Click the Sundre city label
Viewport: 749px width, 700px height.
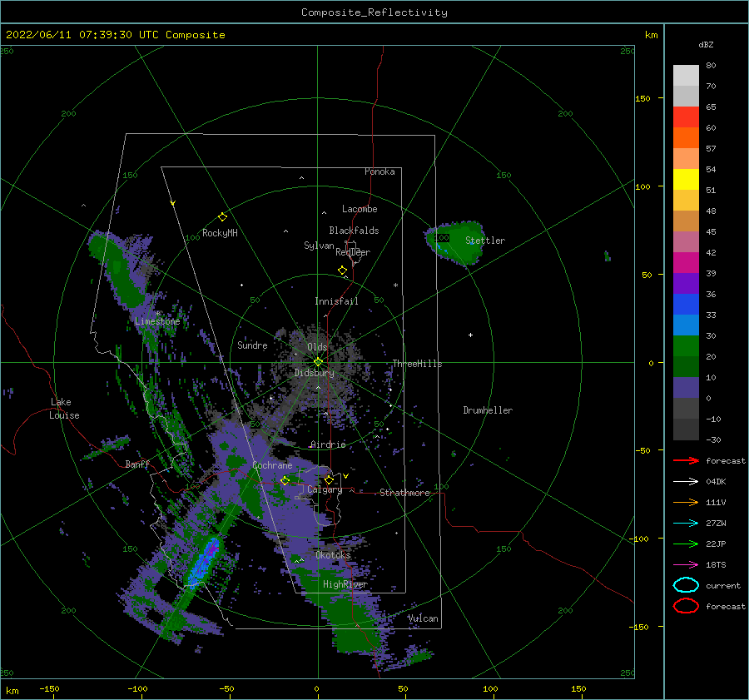(252, 345)
